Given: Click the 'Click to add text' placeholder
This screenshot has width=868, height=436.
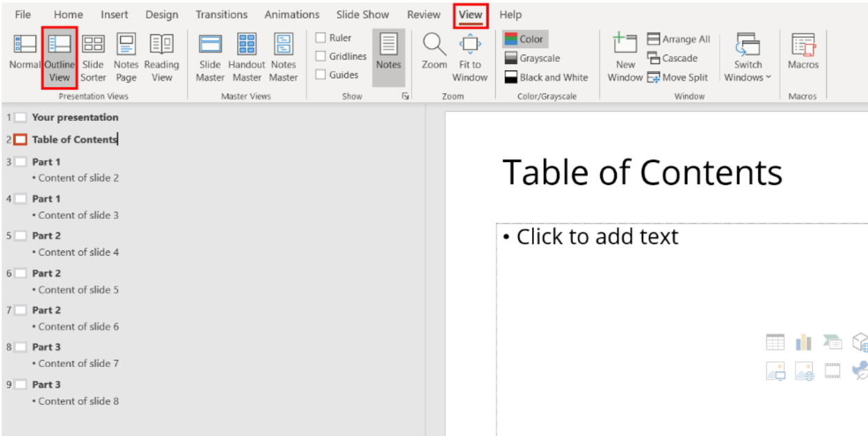Looking at the screenshot, I should 598,237.
